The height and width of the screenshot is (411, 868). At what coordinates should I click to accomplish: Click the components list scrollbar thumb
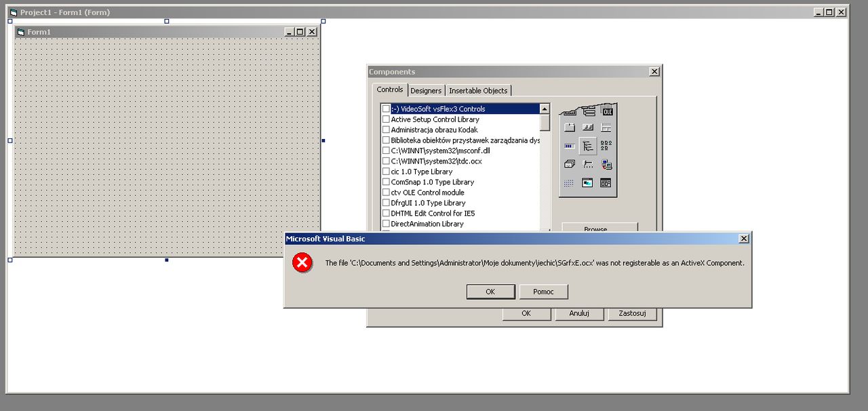[x=545, y=122]
